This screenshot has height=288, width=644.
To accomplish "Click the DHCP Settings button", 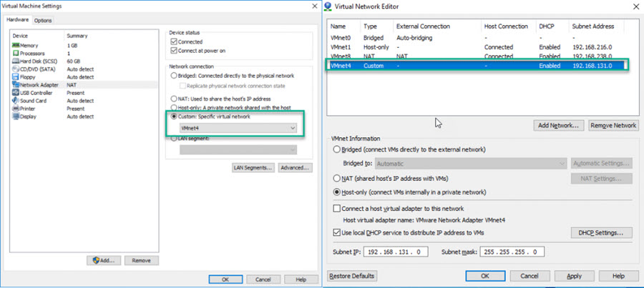I will tap(601, 233).
